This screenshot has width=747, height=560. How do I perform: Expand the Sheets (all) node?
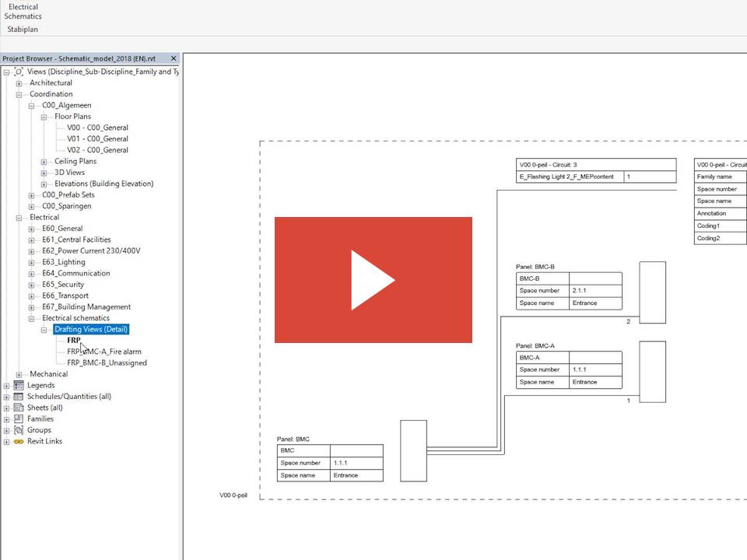pos(6,408)
